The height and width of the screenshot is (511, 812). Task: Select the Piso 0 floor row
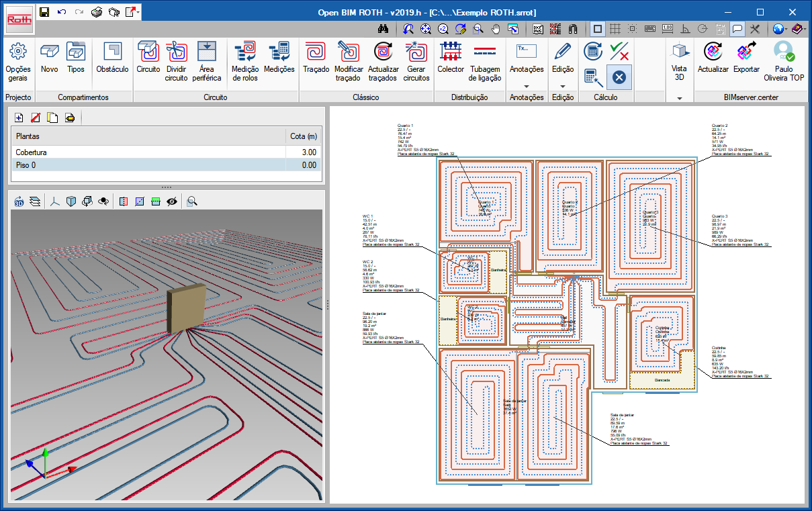167,165
